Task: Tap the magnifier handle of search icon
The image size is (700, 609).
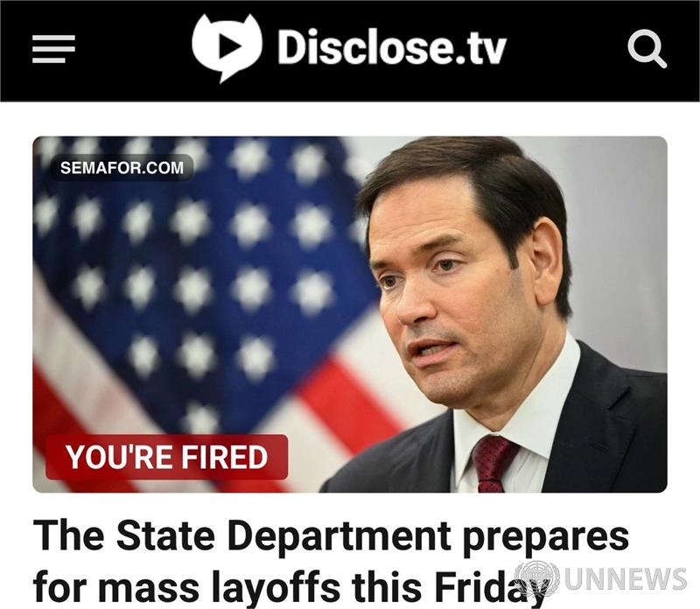Action: coord(660,60)
